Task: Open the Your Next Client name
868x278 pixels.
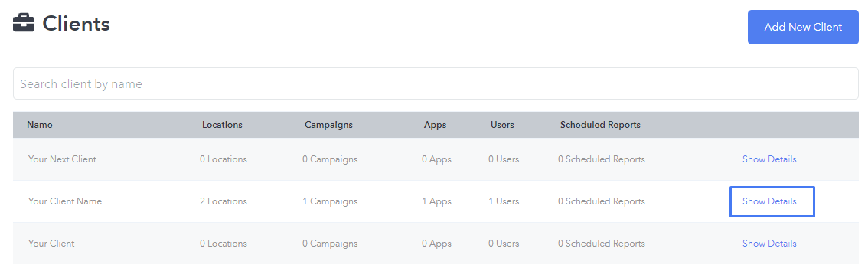Action: pos(62,159)
